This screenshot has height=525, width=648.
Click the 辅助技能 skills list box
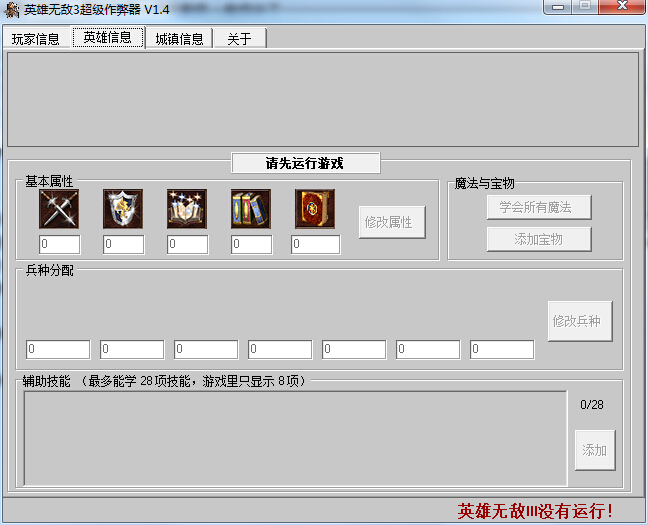295,438
